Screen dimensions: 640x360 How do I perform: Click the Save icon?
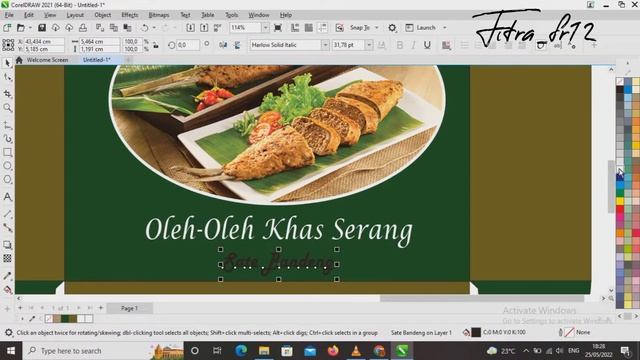coord(42,28)
